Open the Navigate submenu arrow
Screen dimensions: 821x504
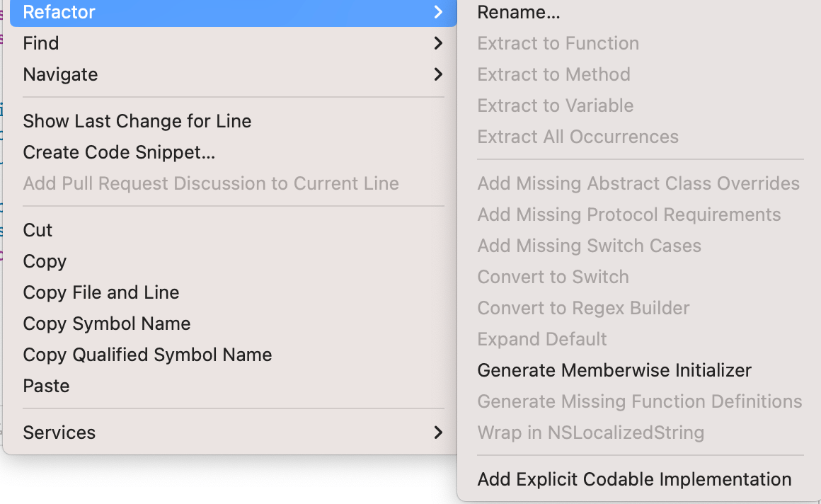point(438,74)
